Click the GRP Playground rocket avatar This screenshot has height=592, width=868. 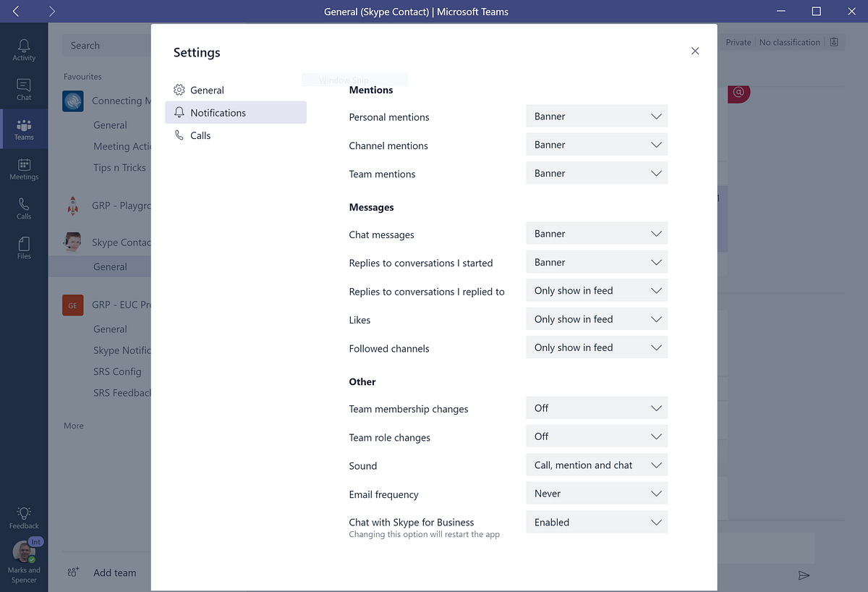point(73,206)
